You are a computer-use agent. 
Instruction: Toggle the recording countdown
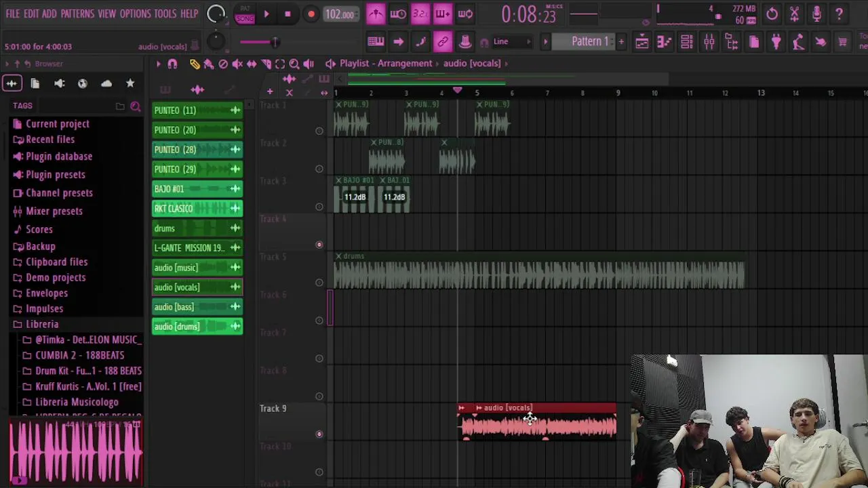click(x=420, y=14)
